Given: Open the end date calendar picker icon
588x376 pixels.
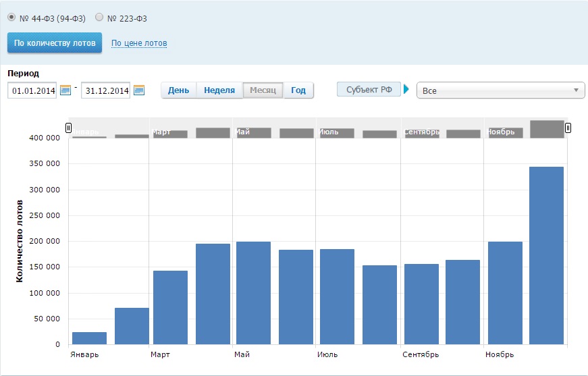Looking at the screenshot, I should click(139, 90).
